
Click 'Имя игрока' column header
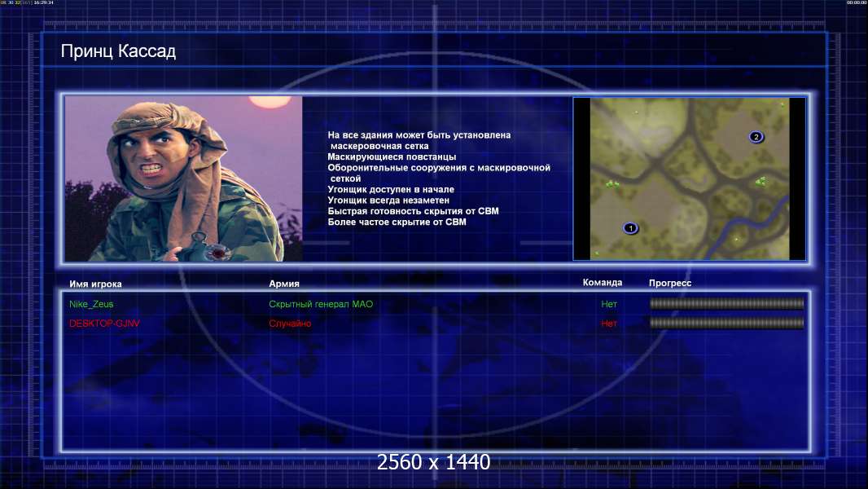pos(95,284)
